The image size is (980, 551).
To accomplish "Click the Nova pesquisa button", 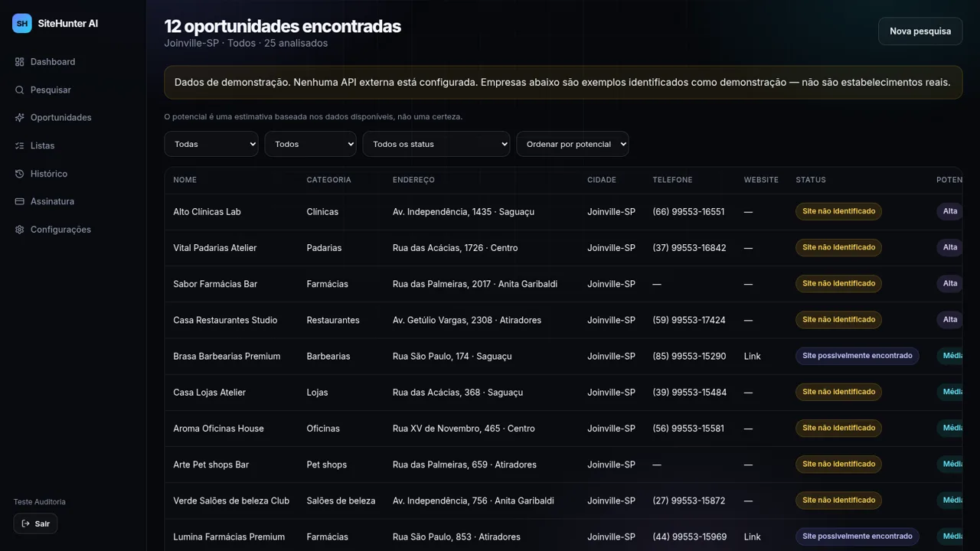I will [920, 31].
